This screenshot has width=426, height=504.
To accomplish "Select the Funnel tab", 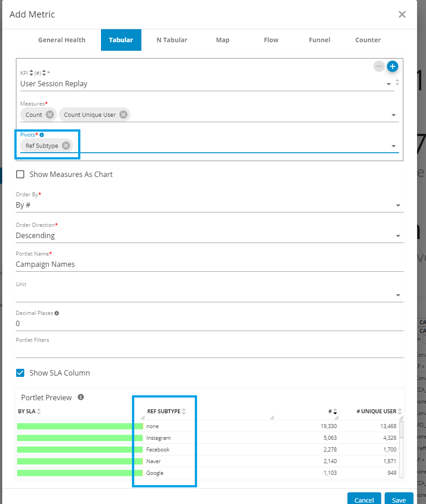I will click(x=319, y=40).
